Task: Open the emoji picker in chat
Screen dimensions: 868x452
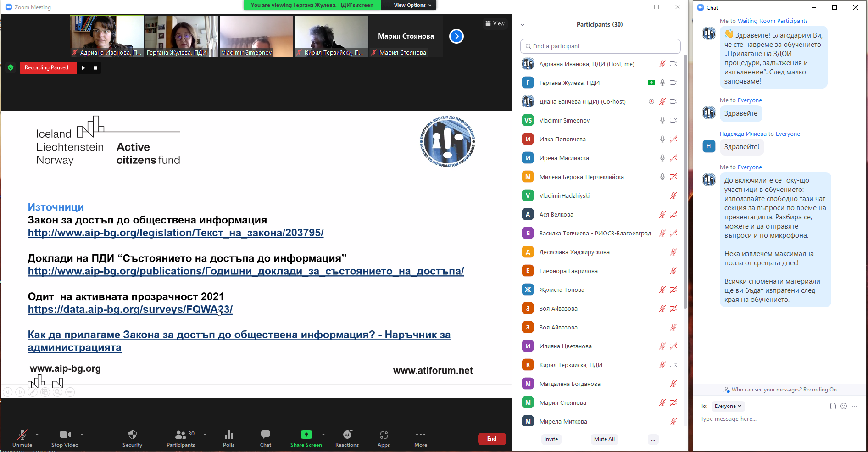Action: tap(844, 406)
